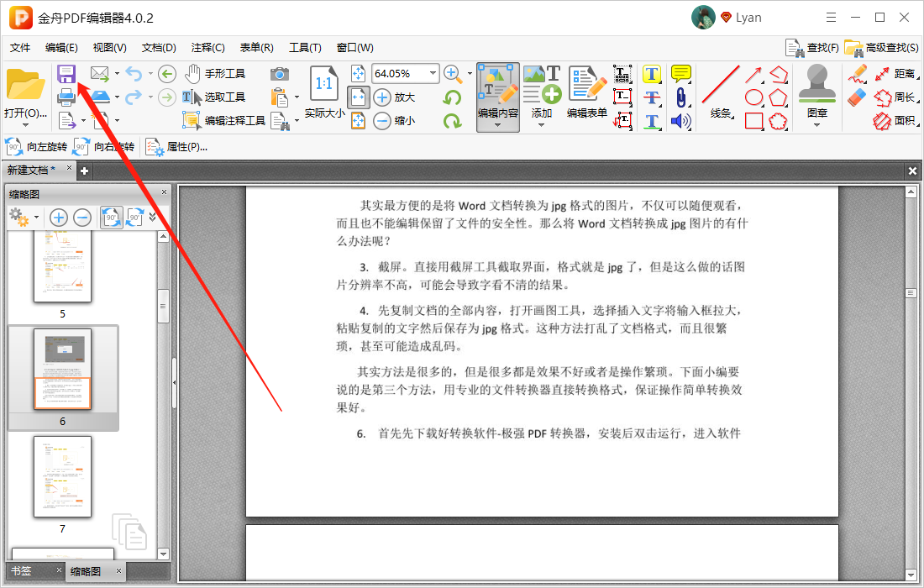924x588 pixels.
Task: Click Find (查找(F))
Action: 812,48
